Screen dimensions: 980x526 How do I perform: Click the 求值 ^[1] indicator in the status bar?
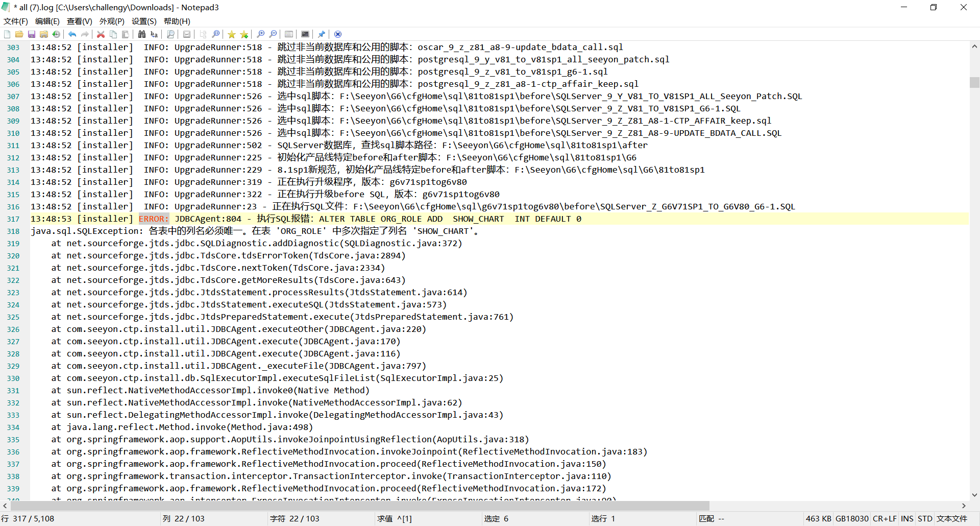coord(395,519)
